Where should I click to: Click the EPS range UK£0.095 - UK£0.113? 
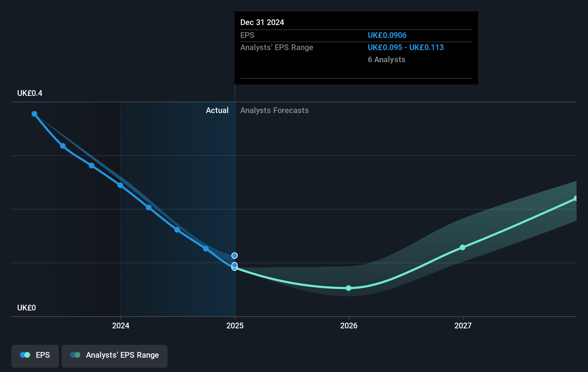point(406,48)
